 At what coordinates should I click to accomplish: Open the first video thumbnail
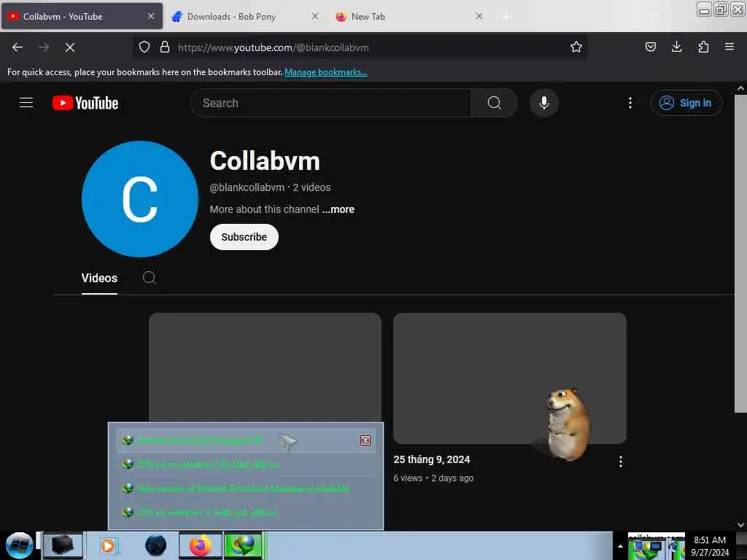coord(265,367)
